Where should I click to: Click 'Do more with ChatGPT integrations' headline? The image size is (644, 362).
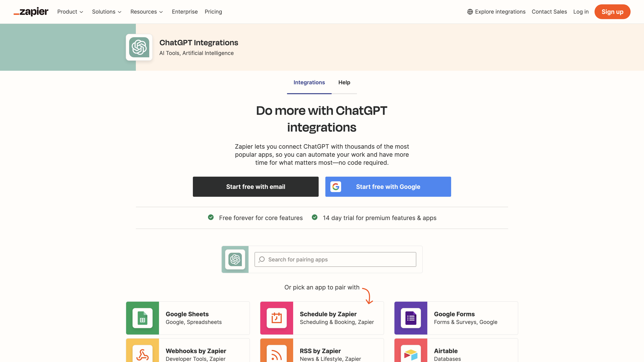pos(322,119)
